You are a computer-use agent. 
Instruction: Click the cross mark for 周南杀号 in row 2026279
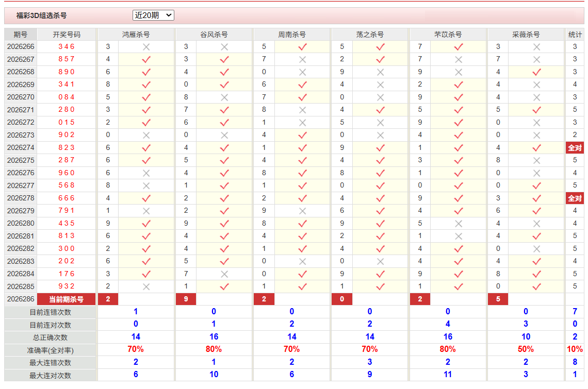(302, 211)
